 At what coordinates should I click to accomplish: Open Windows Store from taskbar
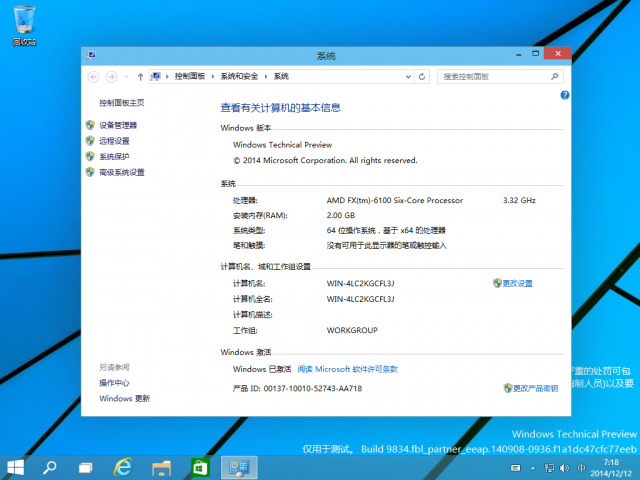[x=200, y=467]
